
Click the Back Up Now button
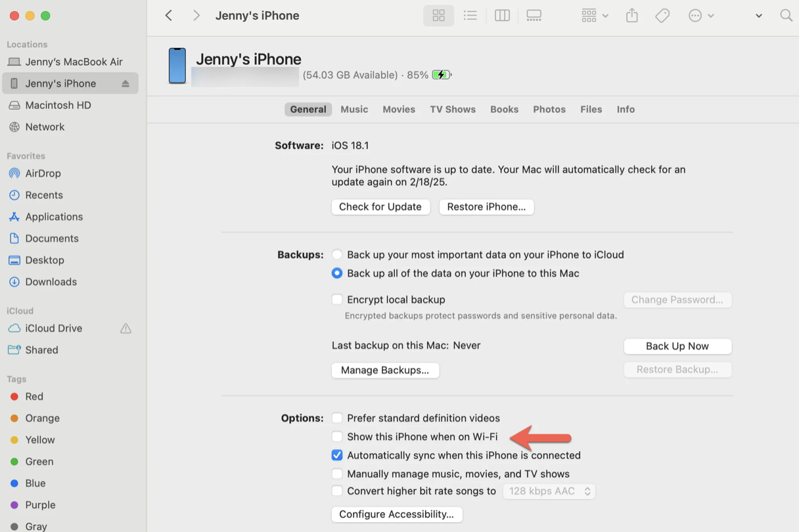click(677, 346)
